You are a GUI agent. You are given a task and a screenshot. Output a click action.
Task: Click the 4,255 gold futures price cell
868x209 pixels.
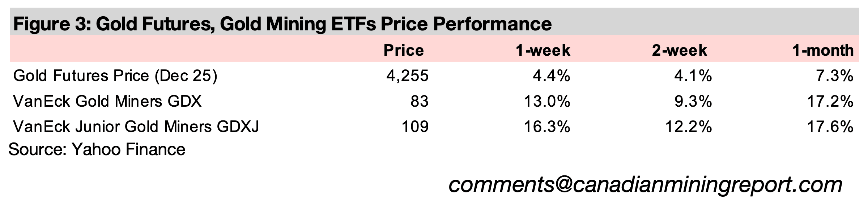coord(407,76)
